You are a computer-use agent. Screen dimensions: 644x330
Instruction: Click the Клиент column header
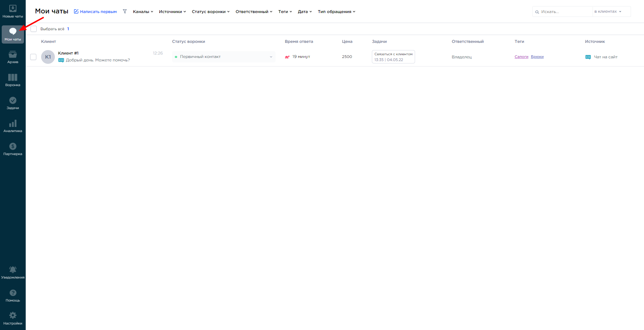[48, 42]
